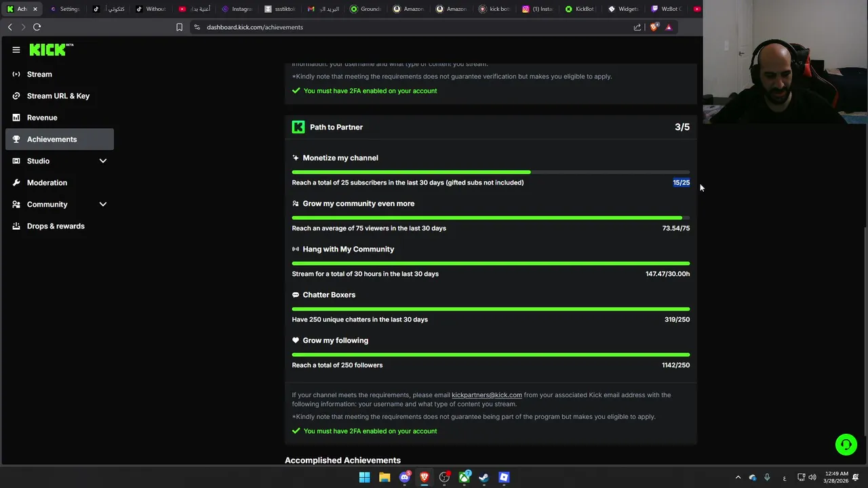Open Steam from the taskbar

click(x=484, y=477)
